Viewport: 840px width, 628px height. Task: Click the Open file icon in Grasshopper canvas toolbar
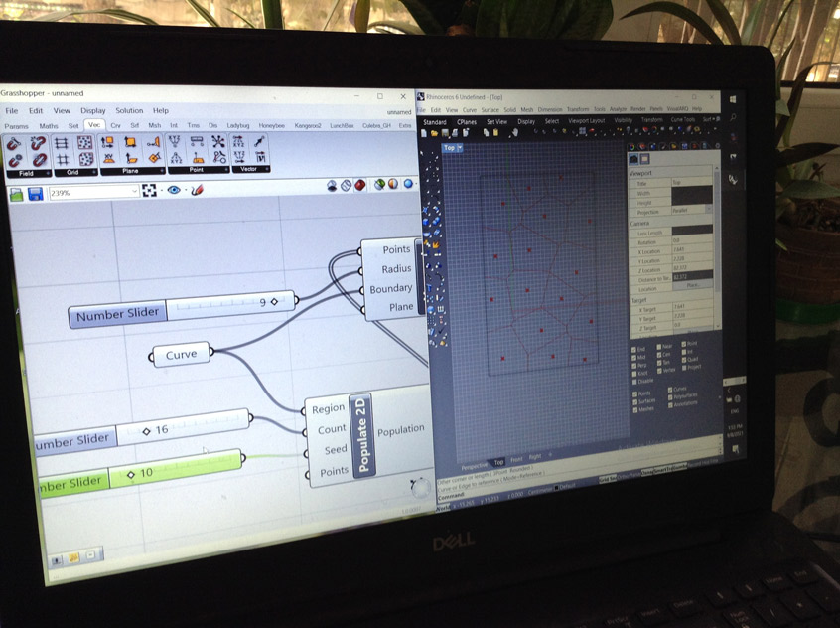(x=17, y=194)
